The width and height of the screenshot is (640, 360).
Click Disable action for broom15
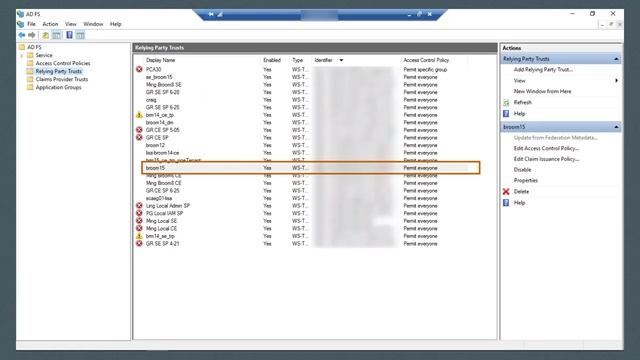522,169
